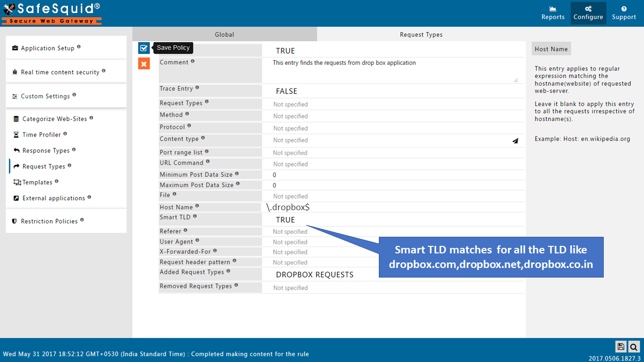
Task: Switch to the Global tab
Action: tap(224, 34)
